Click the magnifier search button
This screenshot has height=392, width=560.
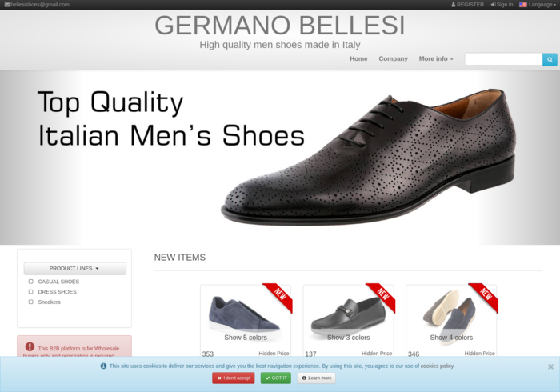click(550, 60)
